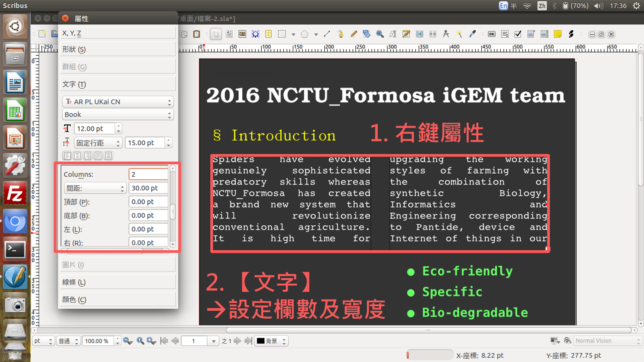Image resolution: width=644 pixels, height=362 pixels.
Task: Choose the Edit Contents of Frame tool
Action: pos(393,34)
